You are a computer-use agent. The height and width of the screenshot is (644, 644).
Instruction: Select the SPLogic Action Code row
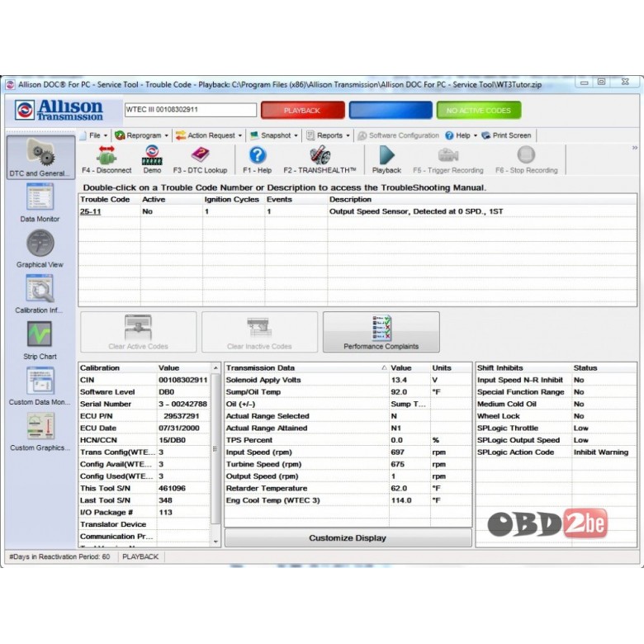tap(556, 452)
